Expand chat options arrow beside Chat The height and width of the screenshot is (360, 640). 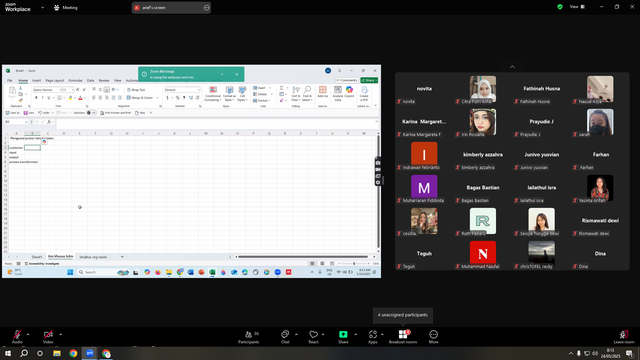point(296,334)
